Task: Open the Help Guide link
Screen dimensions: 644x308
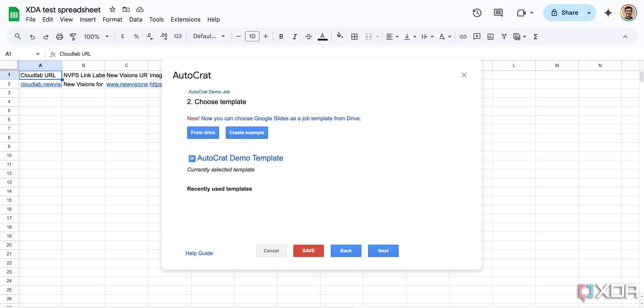Action: click(x=199, y=253)
